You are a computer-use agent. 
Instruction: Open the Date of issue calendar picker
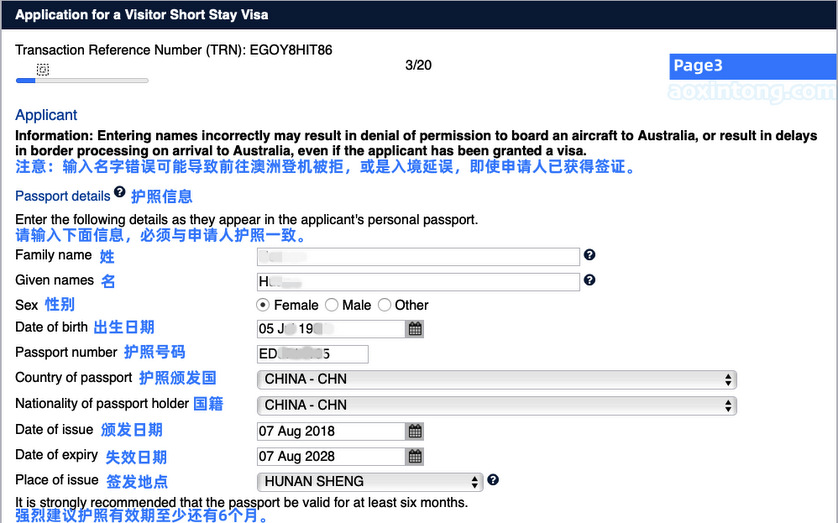pyautogui.click(x=415, y=431)
